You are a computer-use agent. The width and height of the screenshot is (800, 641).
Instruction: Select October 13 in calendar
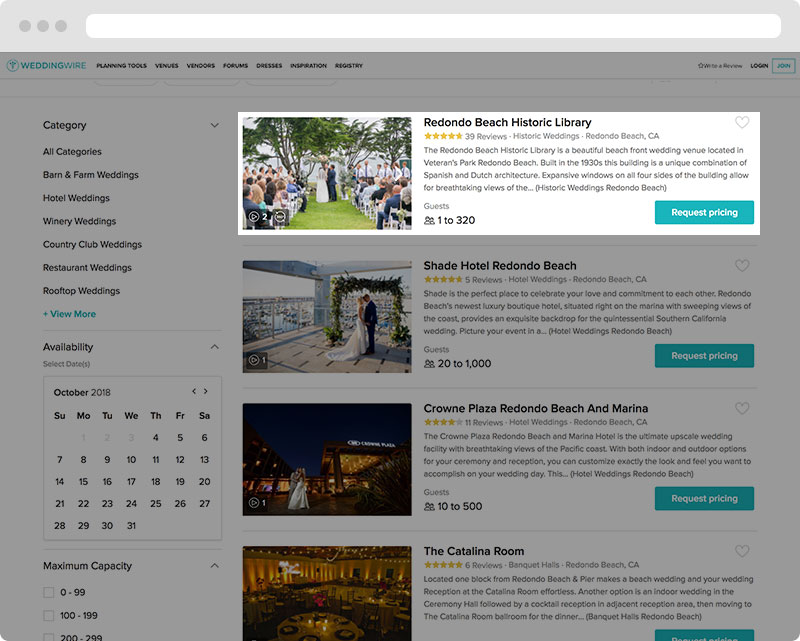coord(204,460)
